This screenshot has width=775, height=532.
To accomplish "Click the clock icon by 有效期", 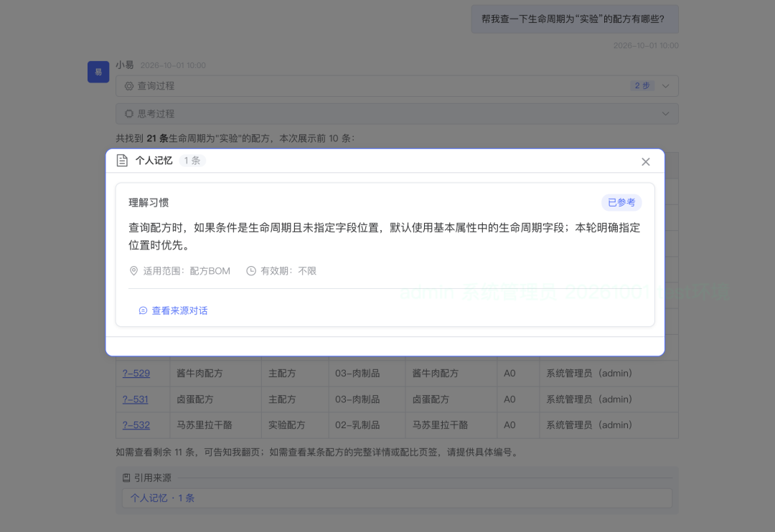I will [251, 271].
